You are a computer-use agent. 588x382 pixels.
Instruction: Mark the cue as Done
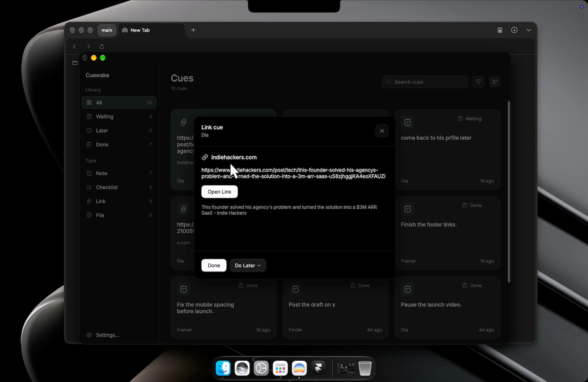[x=214, y=265]
